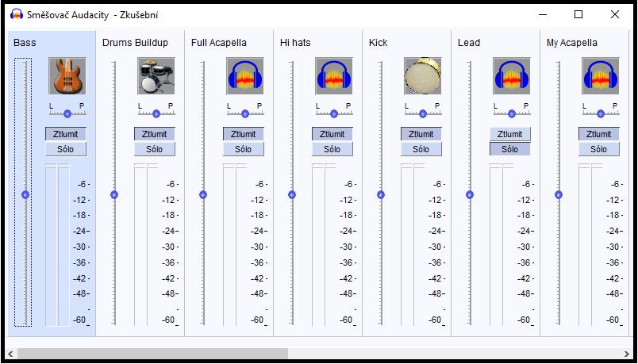This screenshot has height=364, width=638.
Task: Click the Drums Buildup volume fader knob
Action: pos(114,195)
